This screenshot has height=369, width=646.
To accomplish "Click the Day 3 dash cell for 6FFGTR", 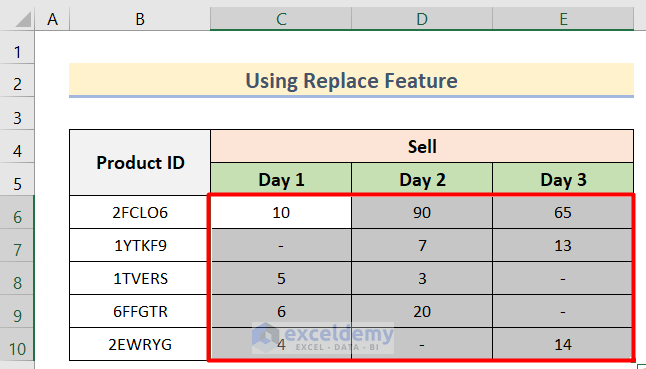I will pos(563,311).
